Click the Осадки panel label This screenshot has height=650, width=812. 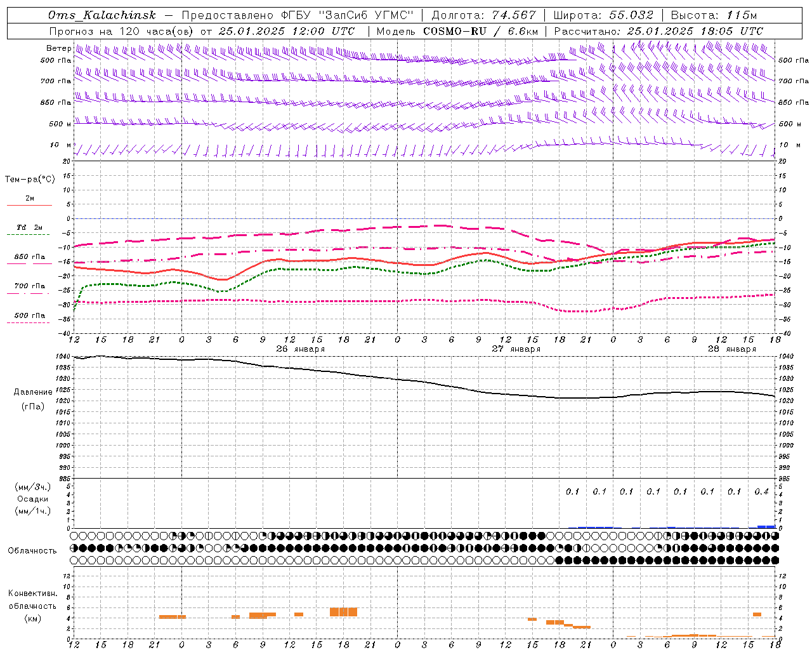click(x=33, y=499)
